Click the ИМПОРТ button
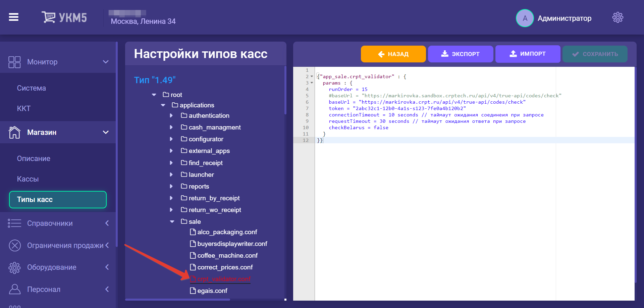This screenshot has height=308, width=644. [527, 54]
